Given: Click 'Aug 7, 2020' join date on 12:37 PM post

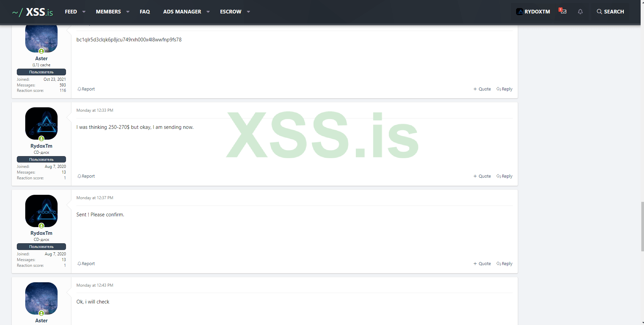Looking at the screenshot, I should coord(55,254).
